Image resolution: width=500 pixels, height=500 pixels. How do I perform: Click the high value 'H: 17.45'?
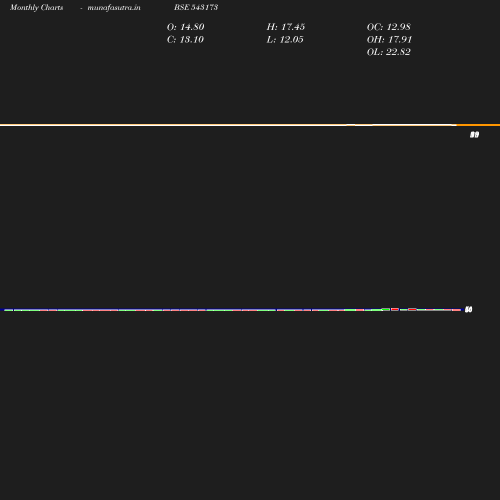click(286, 27)
